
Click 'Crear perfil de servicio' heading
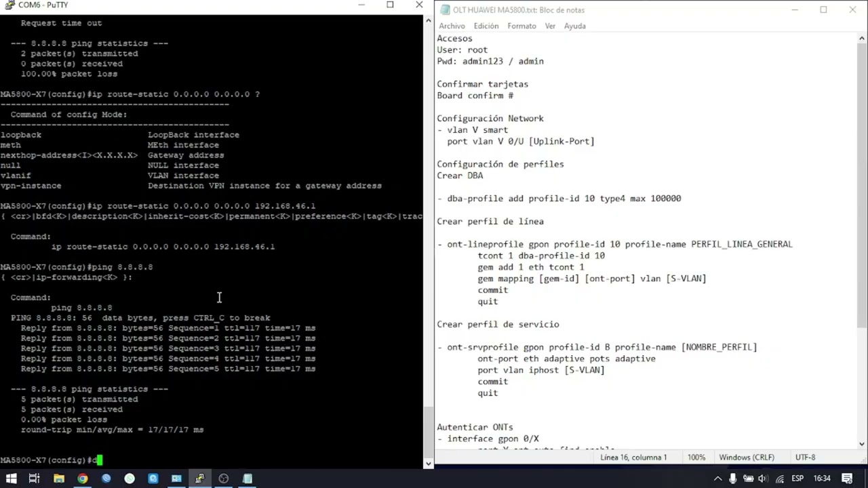point(498,325)
